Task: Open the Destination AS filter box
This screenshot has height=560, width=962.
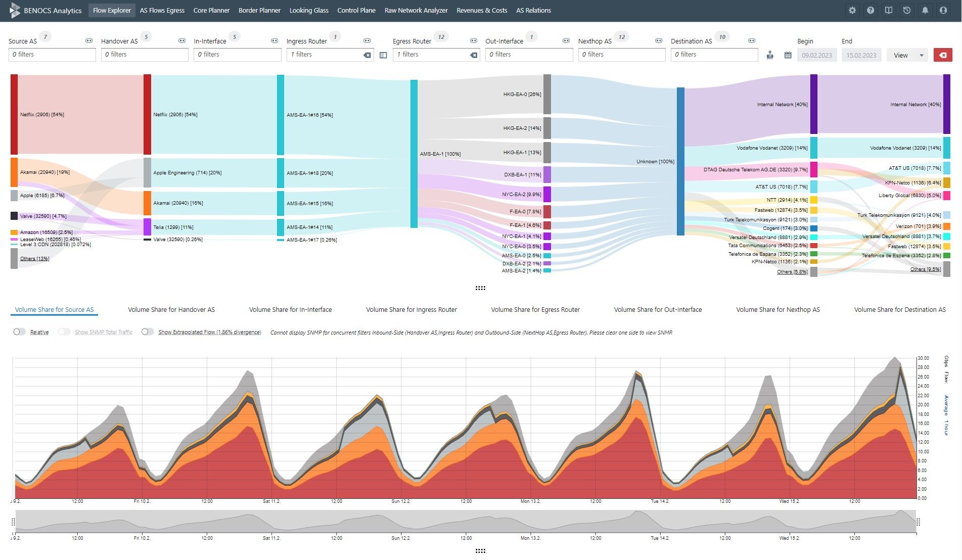Action: [714, 55]
